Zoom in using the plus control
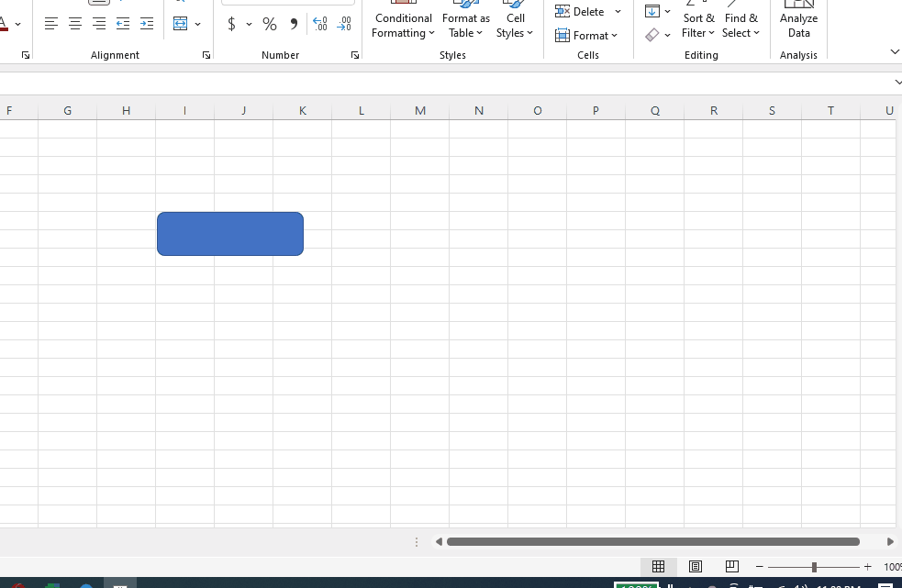Viewport: 902px width, 588px height. (866, 566)
